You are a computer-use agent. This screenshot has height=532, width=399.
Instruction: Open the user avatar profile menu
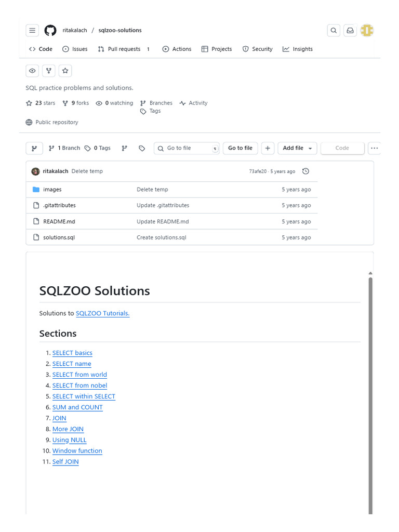point(367,31)
